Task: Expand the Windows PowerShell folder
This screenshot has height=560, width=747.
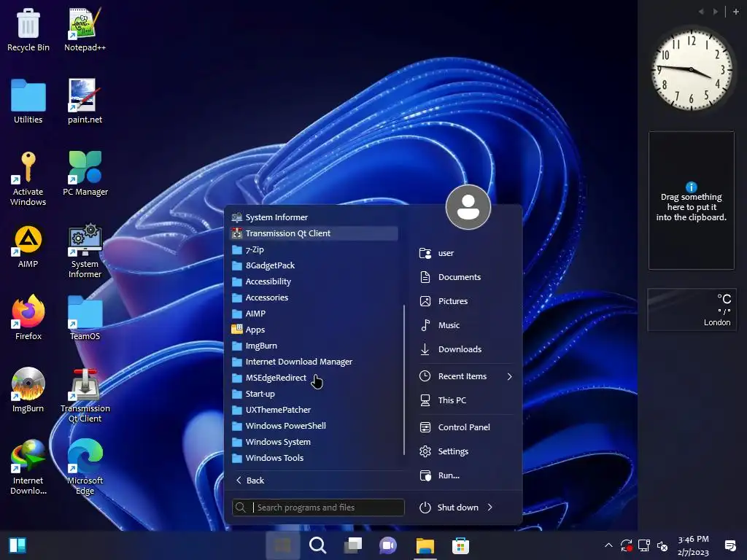Action: (x=314, y=426)
